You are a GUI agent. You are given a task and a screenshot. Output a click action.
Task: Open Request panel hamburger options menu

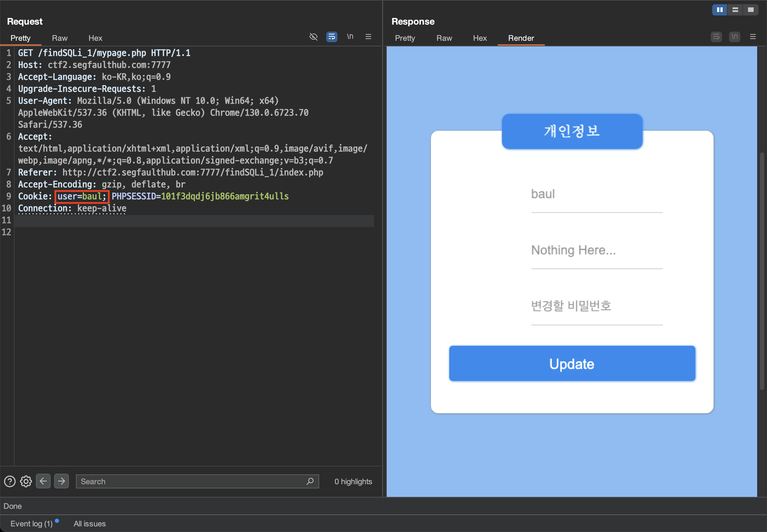(x=368, y=37)
